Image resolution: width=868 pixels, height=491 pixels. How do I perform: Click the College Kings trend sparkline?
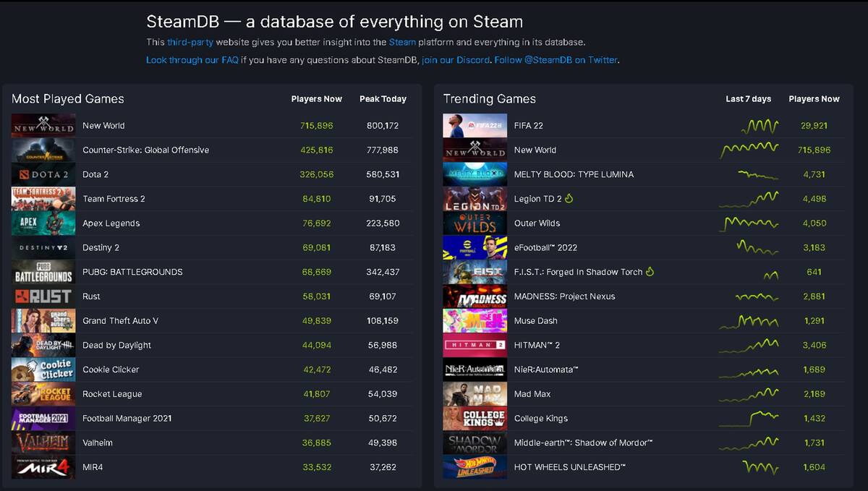[x=749, y=418]
